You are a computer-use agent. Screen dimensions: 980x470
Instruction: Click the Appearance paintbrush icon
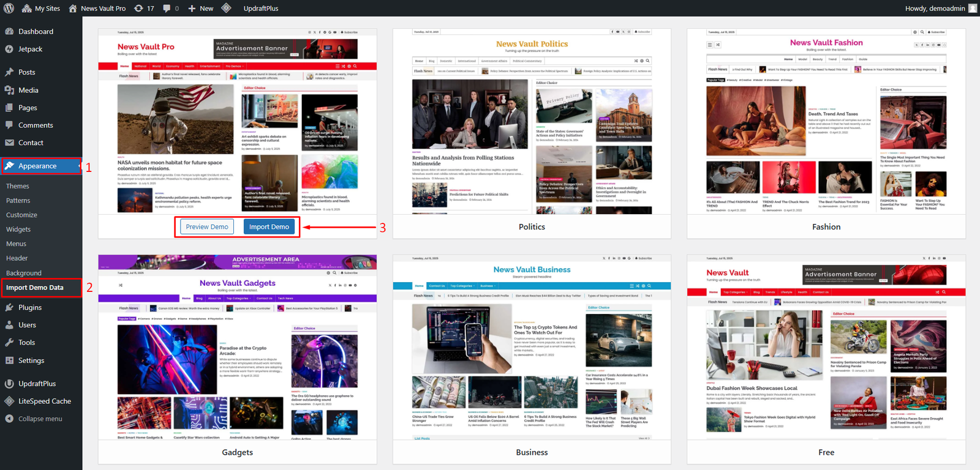[x=9, y=166]
